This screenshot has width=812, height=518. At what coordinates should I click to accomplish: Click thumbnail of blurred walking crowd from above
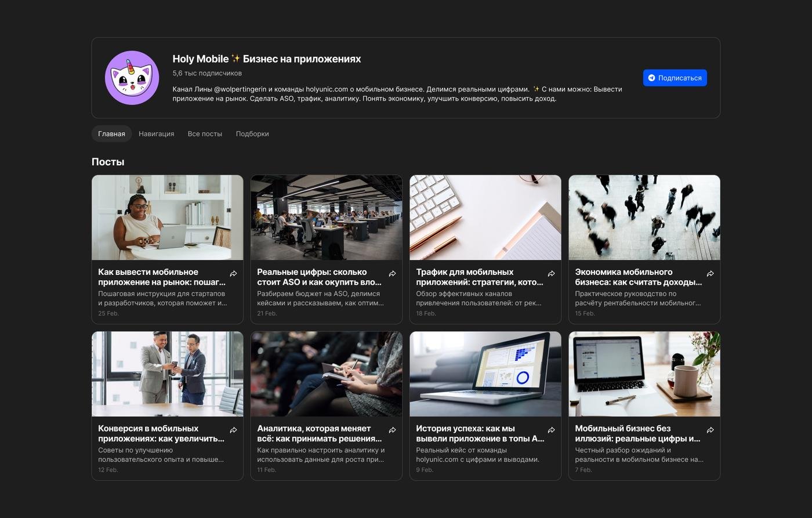(644, 218)
